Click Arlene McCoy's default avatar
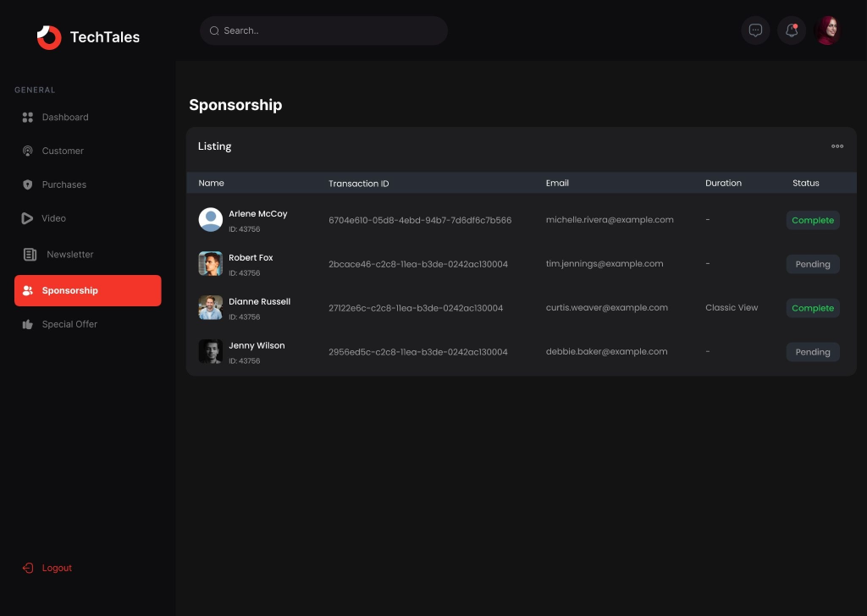 [211, 220]
